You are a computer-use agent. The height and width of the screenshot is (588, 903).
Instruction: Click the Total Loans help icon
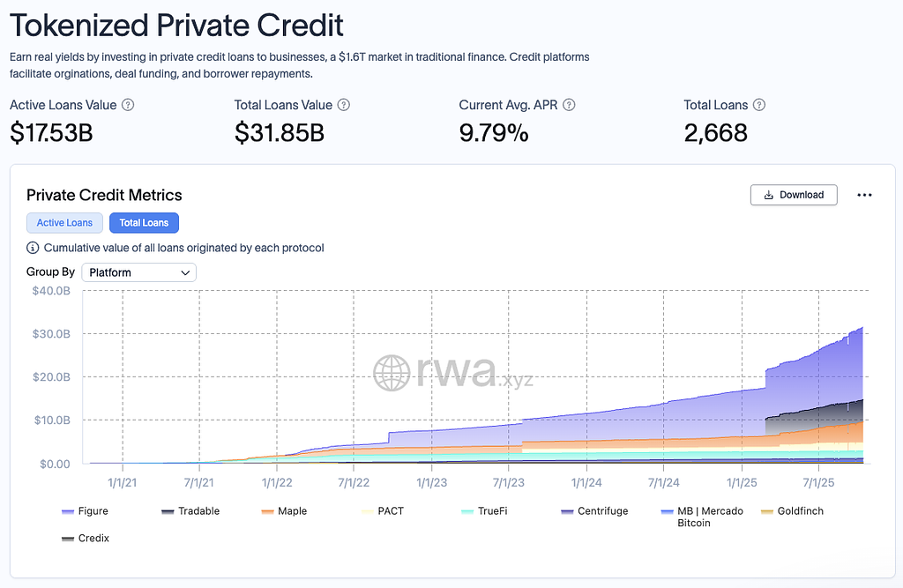pos(759,105)
